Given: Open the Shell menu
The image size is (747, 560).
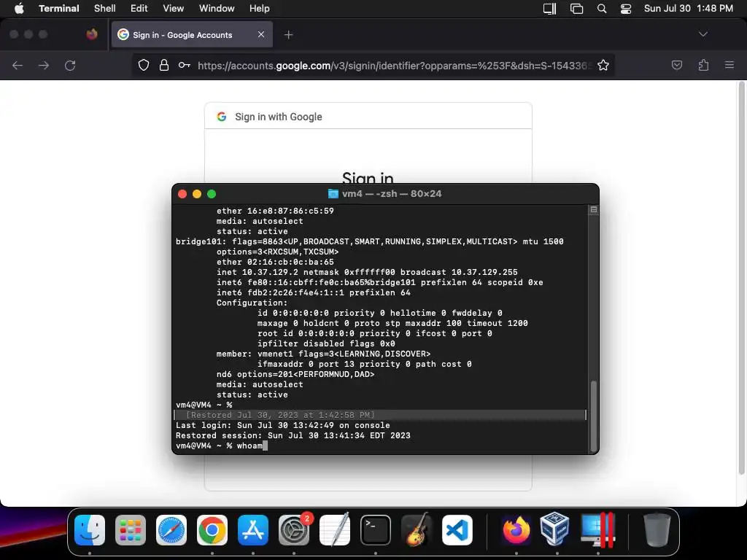Looking at the screenshot, I should [105, 9].
